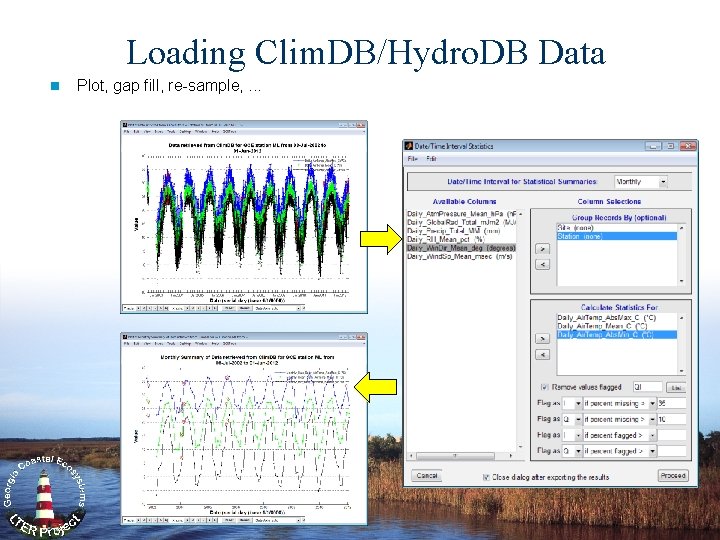Click down arrow of Available Columns vertical scrollbar
The image size is (720, 540).
520,447
